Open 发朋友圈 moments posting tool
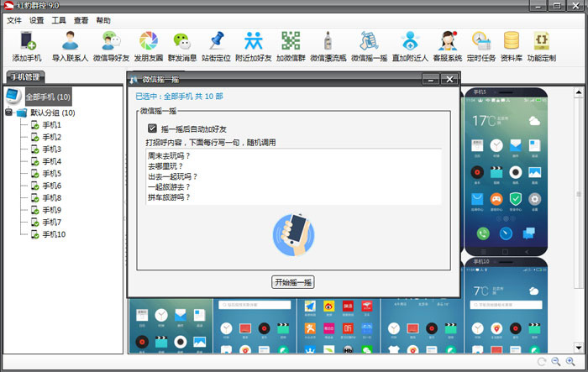588x372 pixels. pyautogui.click(x=149, y=46)
